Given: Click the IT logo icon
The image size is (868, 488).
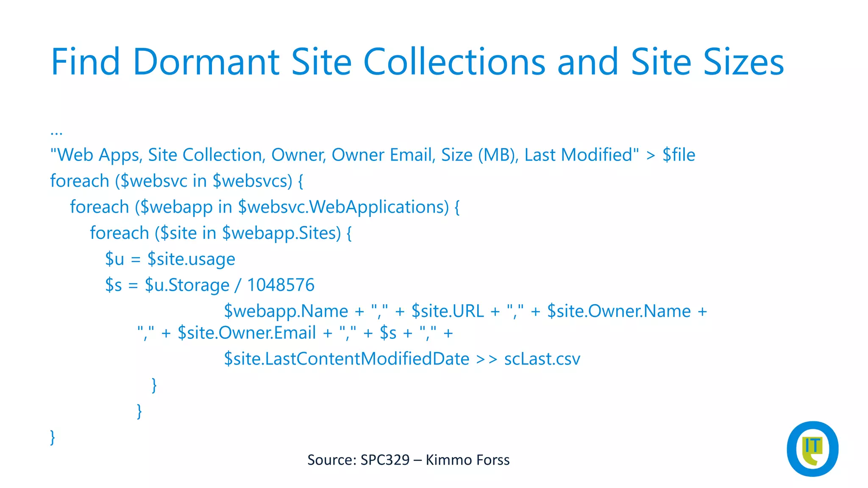Looking at the screenshot, I should click(812, 449).
